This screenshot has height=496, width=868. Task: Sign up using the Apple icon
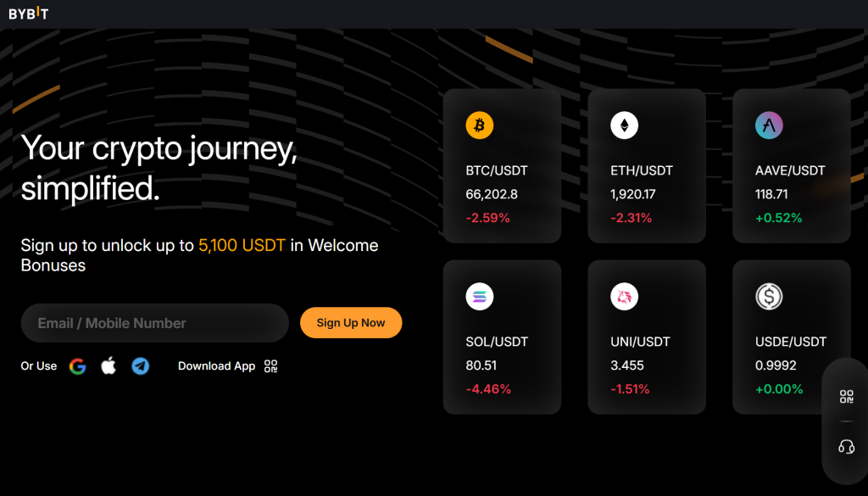(108, 366)
